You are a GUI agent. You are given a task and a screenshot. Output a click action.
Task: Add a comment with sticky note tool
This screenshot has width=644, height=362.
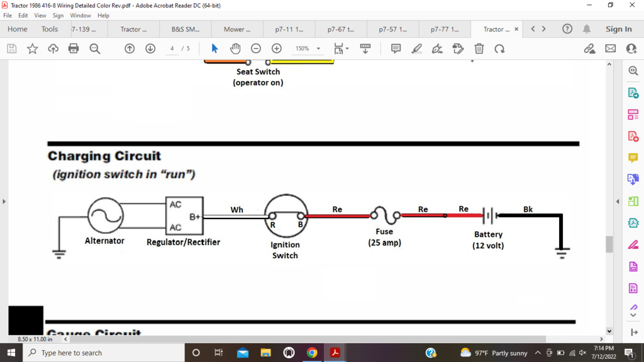(396, 48)
